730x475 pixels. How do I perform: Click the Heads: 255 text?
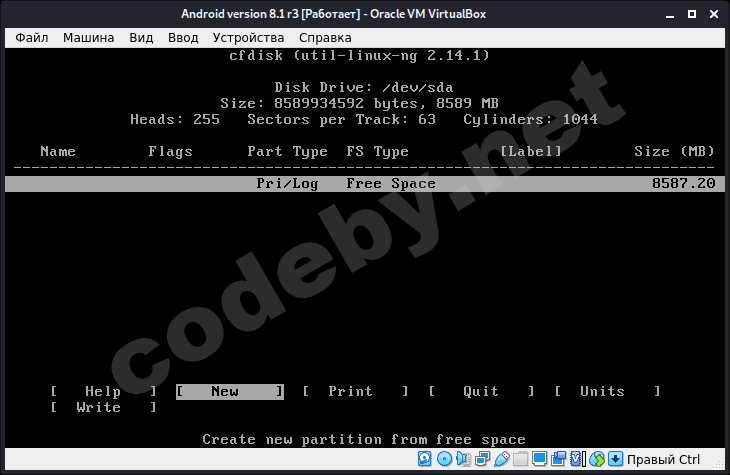pyautogui.click(x=175, y=119)
